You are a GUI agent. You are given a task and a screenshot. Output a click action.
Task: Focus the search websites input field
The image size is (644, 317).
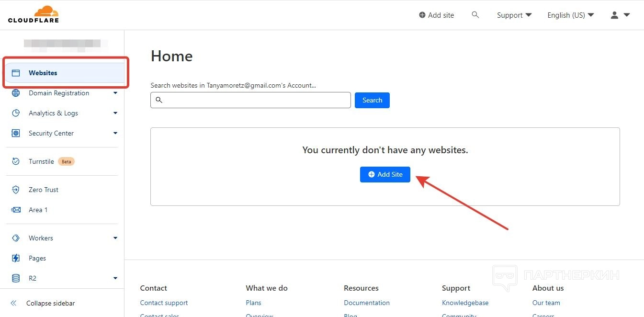tap(250, 100)
